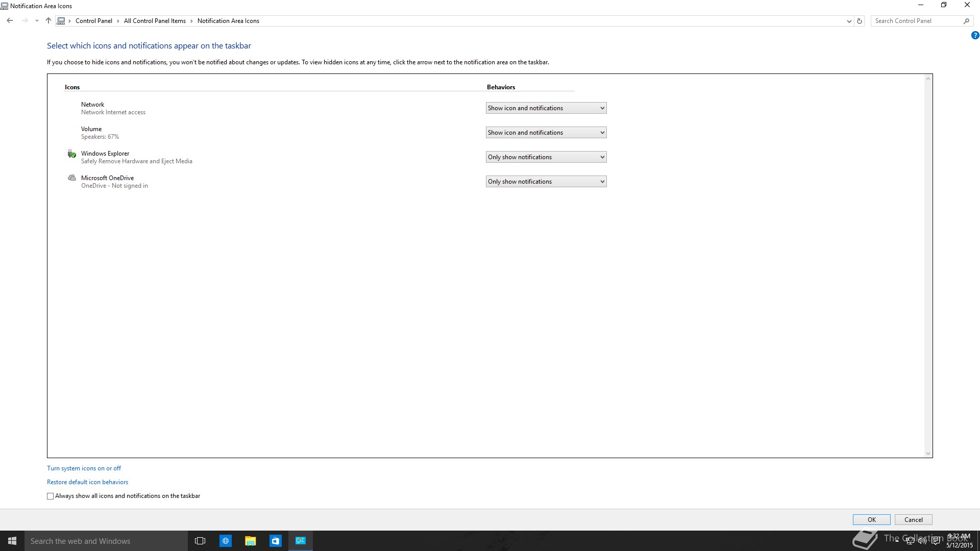Image resolution: width=980 pixels, height=551 pixels.
Task: Open File Explorer from the taskbar
Action: pyautogui.click(x=250, y=541)
